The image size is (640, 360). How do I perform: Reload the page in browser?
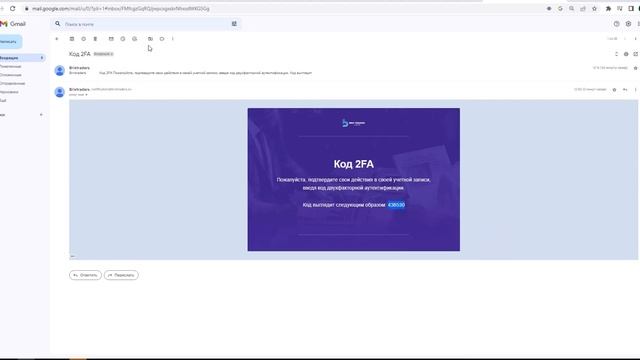point(13,9)
